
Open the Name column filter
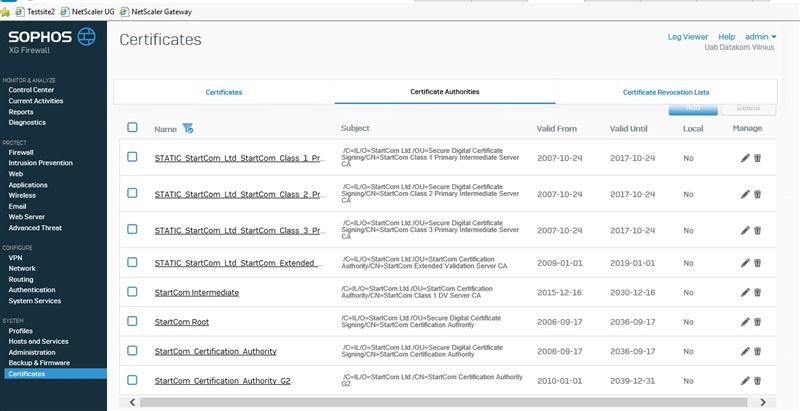point(188,129)
